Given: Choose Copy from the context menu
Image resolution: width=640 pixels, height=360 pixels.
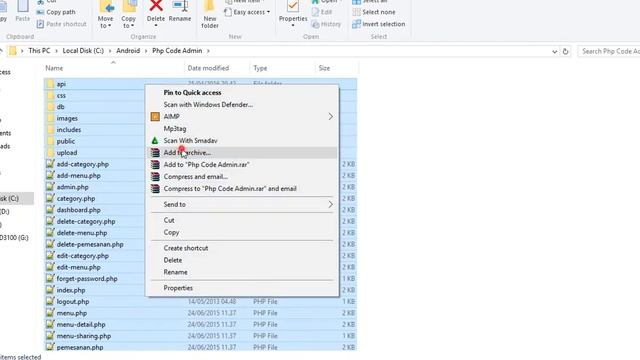Looking at the screenshot, I should [x=242, y=232].
